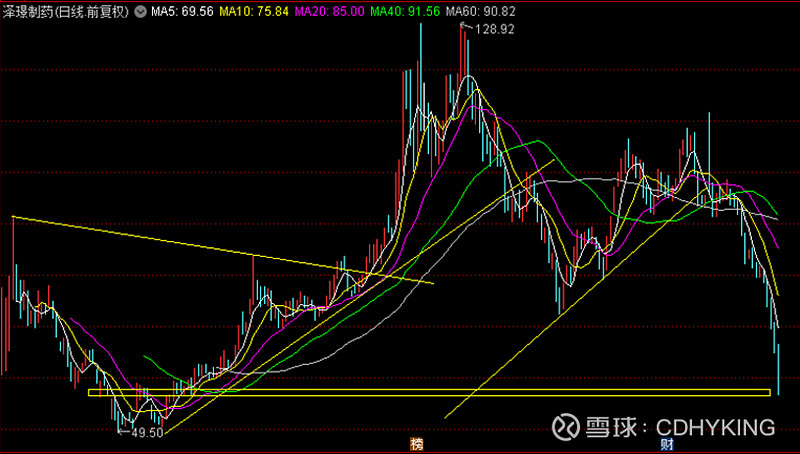800x454 pixels.
Task: Click the 128.92 high price label
Action: 494,30
